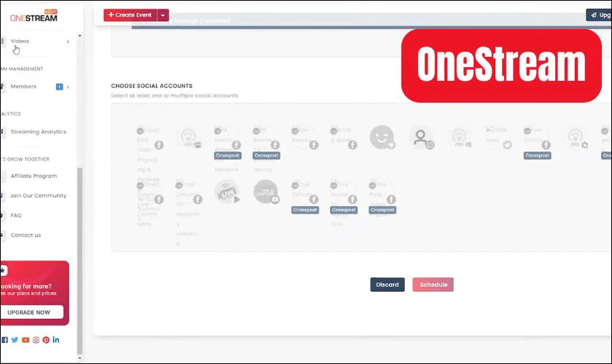
Task: Open the Members sidebar item
Action: 23,86
